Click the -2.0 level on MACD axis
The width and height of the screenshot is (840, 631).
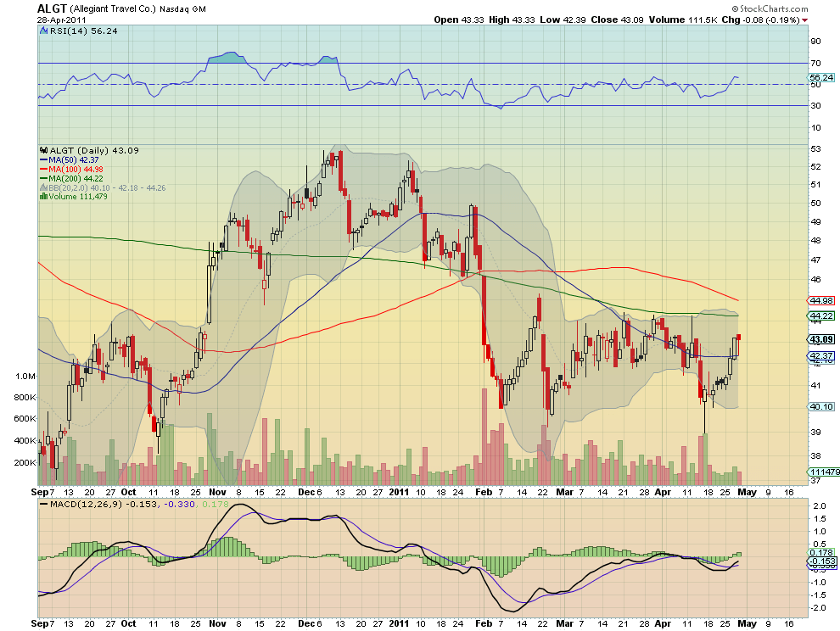[x=817, y=607]
